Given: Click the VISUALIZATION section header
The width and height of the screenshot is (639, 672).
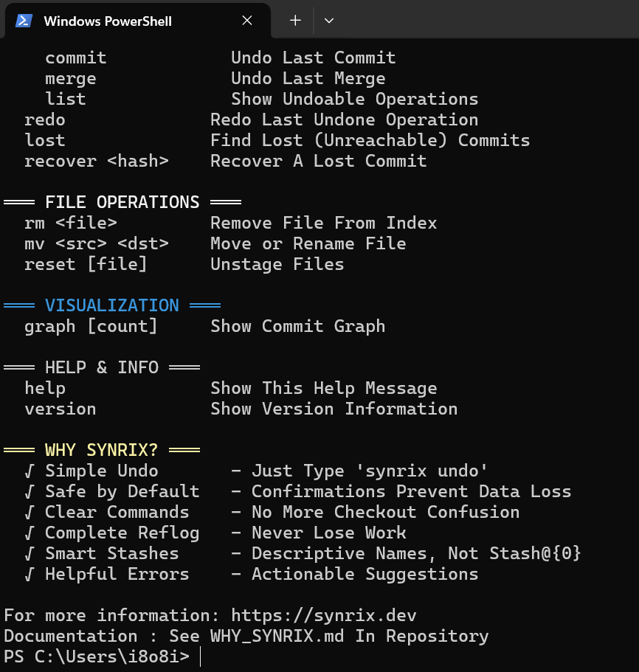Looking at the screenshot, I should tap(111, 305).
